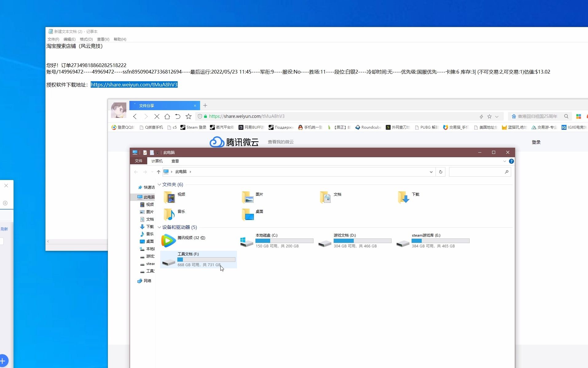Click the 腾讯微云 logo
Viewport: 588px width, 368px height.
234,142
